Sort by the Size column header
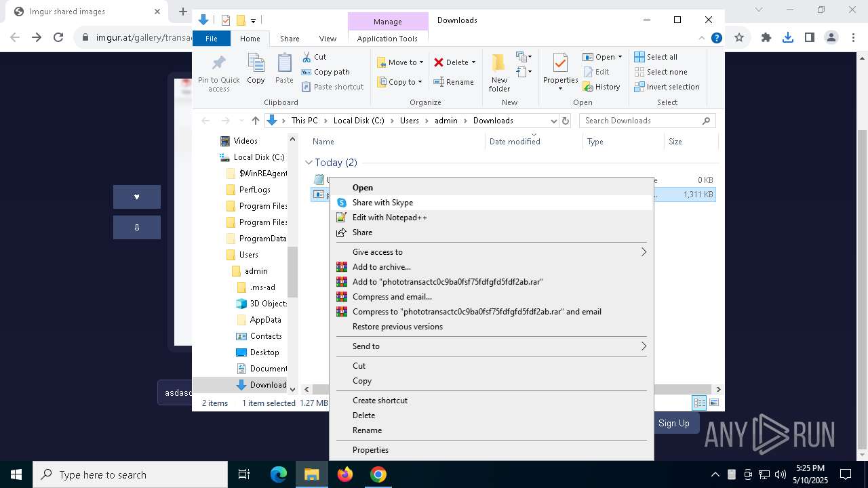 675,142
